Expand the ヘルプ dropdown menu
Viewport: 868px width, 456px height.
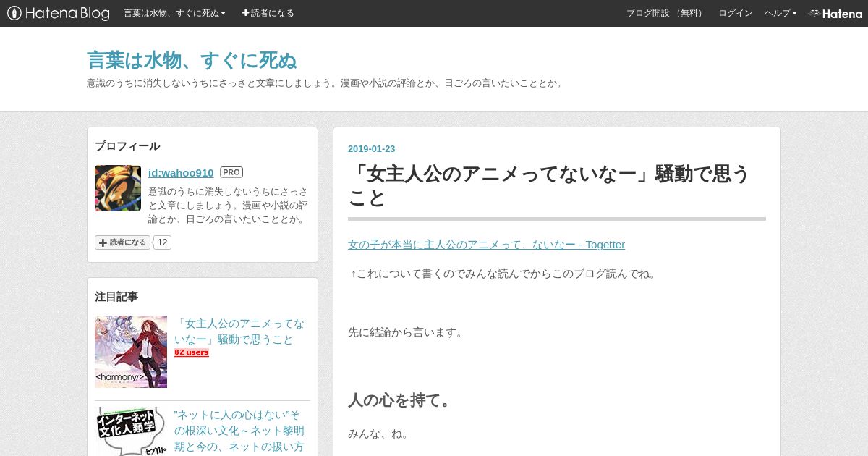[x=780, y=13]
